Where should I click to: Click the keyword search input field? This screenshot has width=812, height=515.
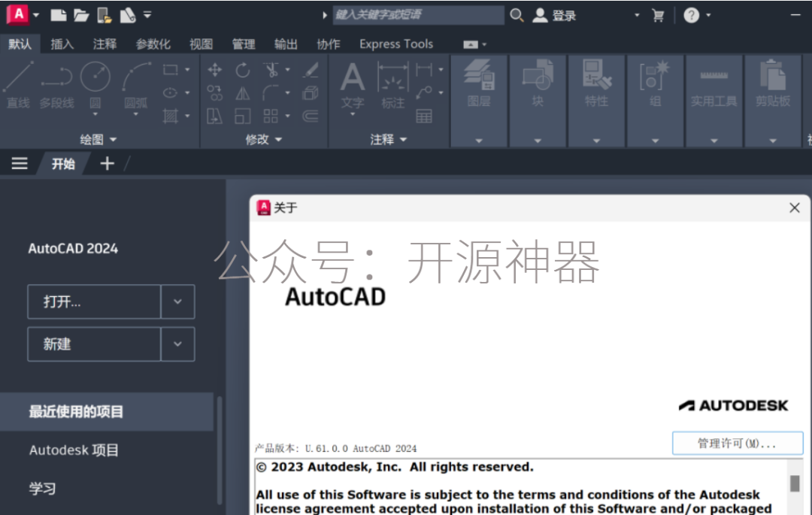[x=419, y=15]
